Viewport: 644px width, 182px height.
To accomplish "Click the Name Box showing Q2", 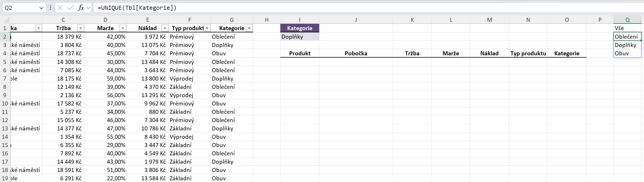I will click(20, 8).
